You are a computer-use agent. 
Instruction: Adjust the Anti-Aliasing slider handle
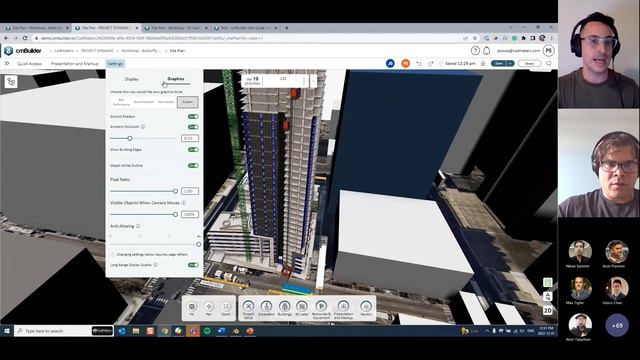(x=198, y=244)
